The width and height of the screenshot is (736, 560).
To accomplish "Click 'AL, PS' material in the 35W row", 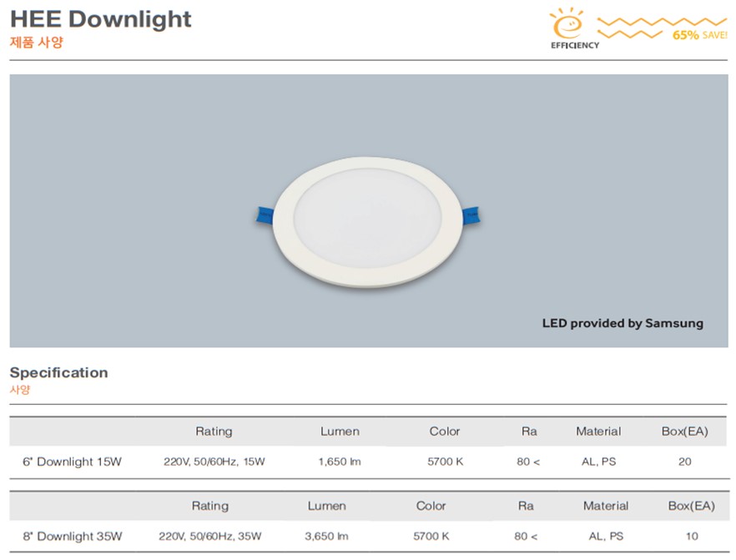I will [x=606, y=537].
